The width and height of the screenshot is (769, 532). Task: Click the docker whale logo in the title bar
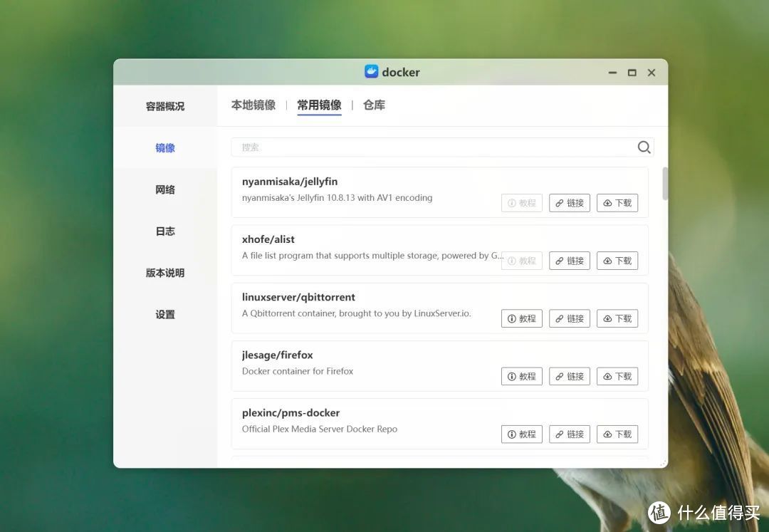(370, 71)
